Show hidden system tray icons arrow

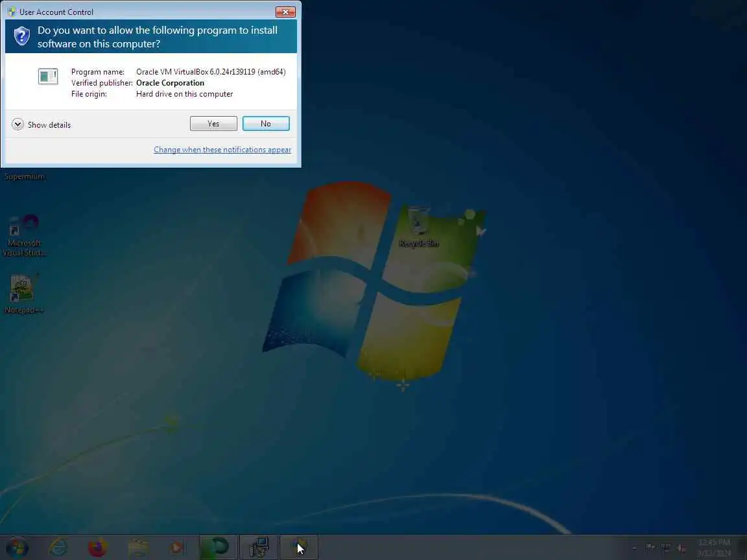634,548
